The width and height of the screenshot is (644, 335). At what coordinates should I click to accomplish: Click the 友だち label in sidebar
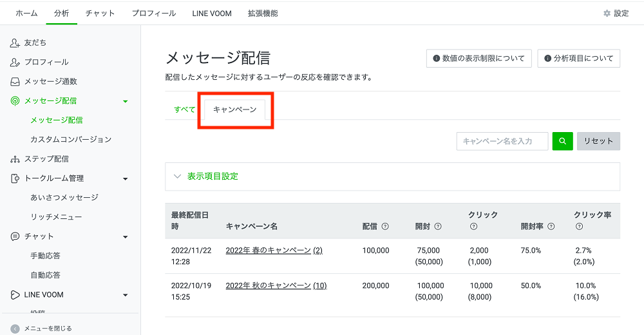pos(35,43)
